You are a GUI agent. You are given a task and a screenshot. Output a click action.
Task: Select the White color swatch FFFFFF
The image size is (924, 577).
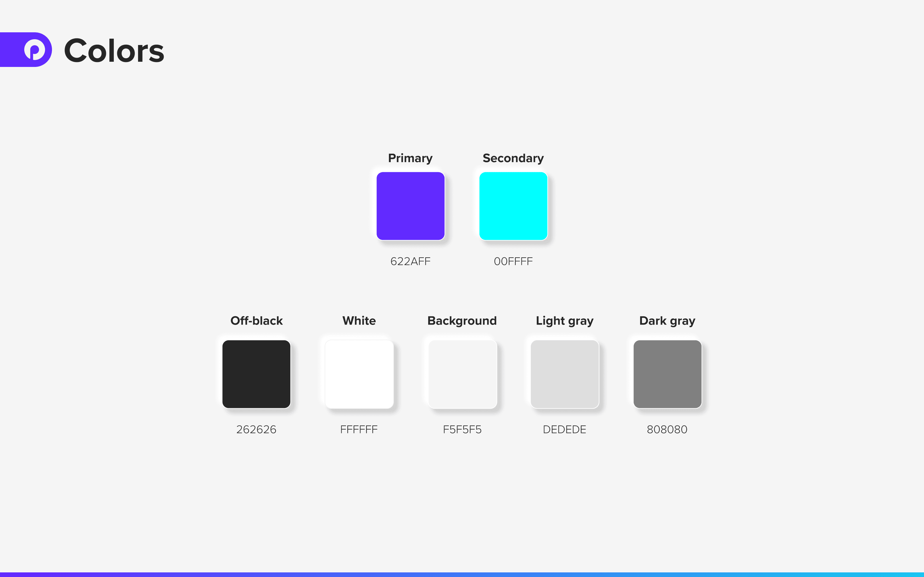[x=359, y=373]
